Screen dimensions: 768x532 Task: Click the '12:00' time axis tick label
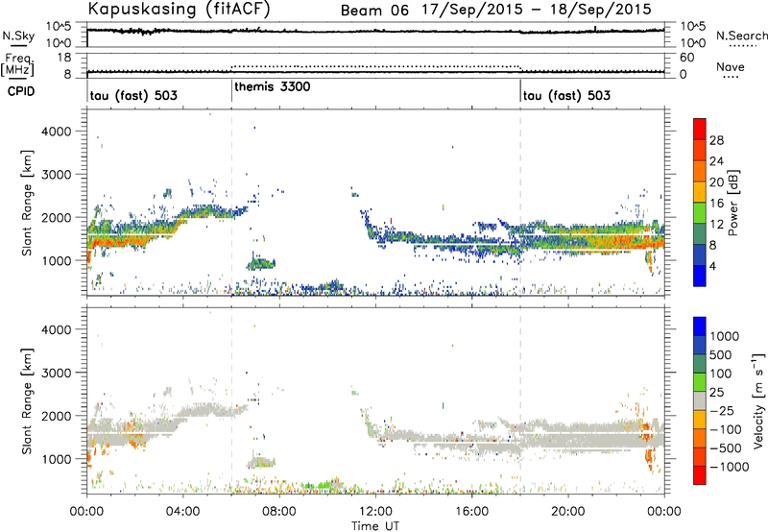[375, 512]
